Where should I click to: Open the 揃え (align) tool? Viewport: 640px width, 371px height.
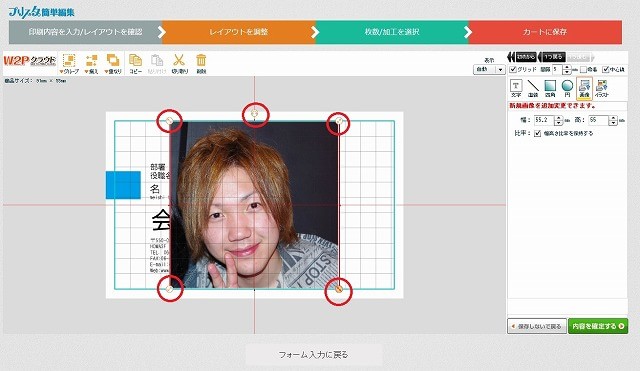[x=92, y=64]
